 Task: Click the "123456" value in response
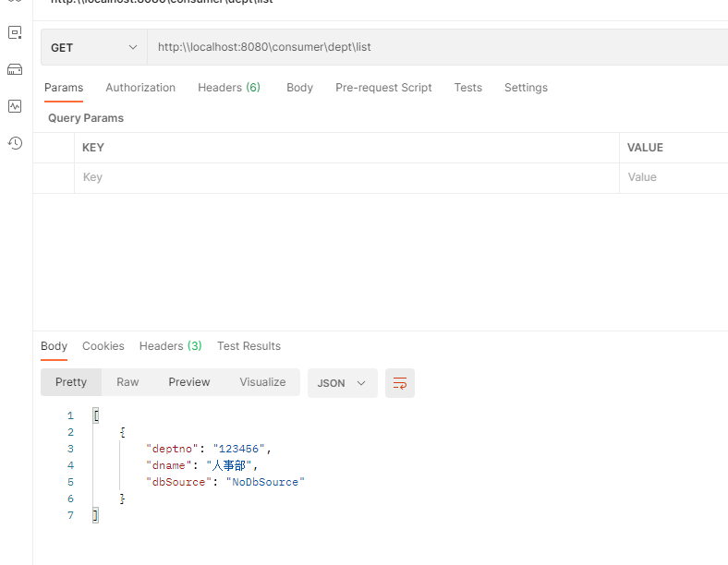[x=238, y=449]
